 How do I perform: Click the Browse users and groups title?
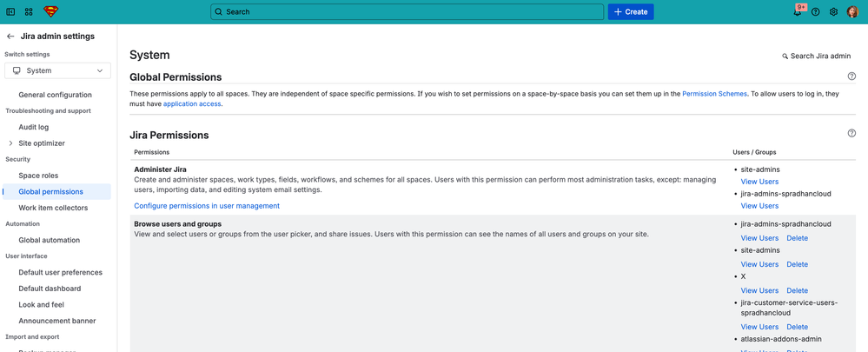coord(178,223)
